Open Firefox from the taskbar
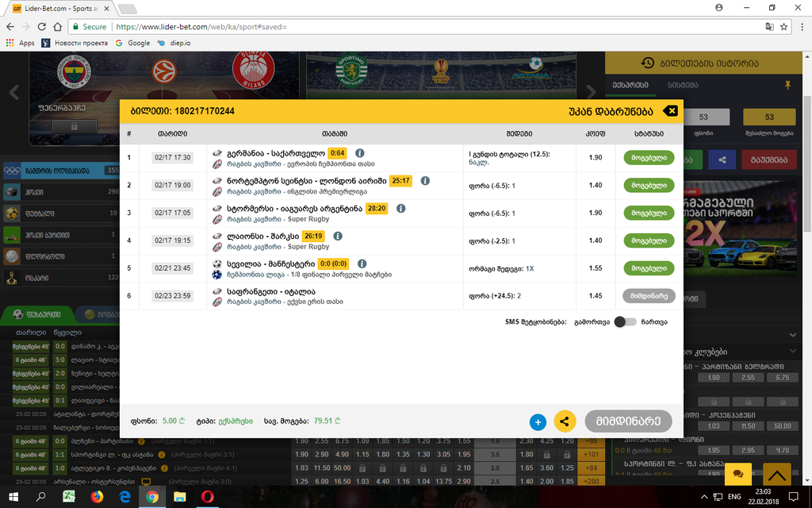The width and height of the screenshot is (812, 508). pos(97,497)
